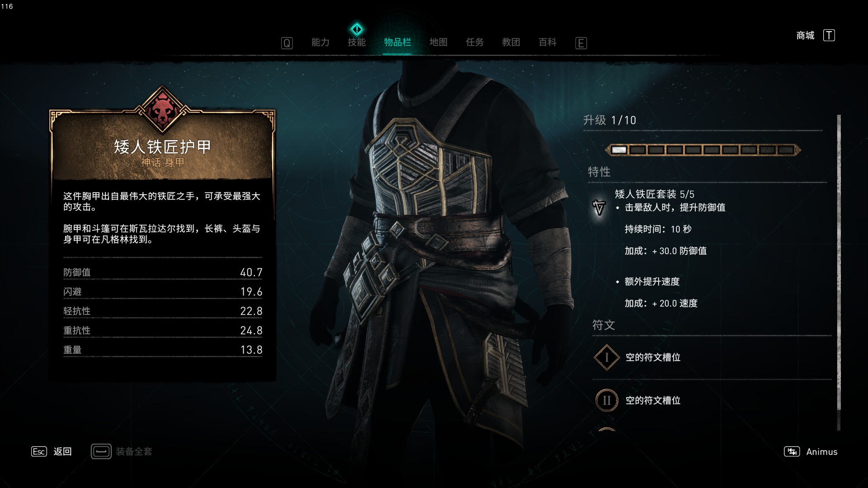
Task: Select rune slot II round icon
Action: (x=606, y=400)
